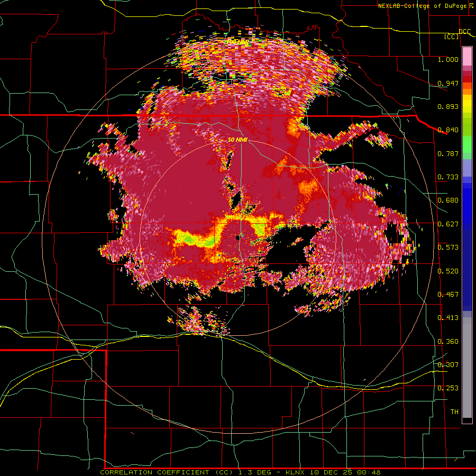The image size is (476, 476).
Task: Select the 0.253 scale value
Action: 448,388
